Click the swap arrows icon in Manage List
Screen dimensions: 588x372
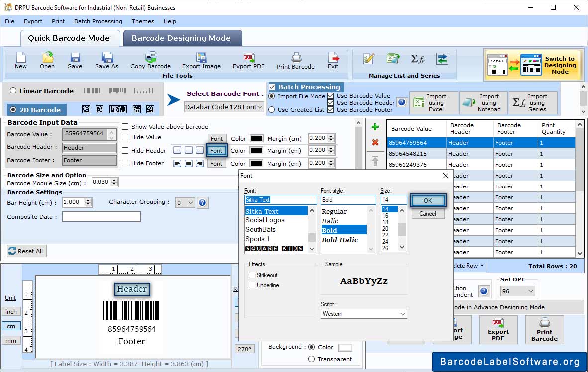pos(442,59)
